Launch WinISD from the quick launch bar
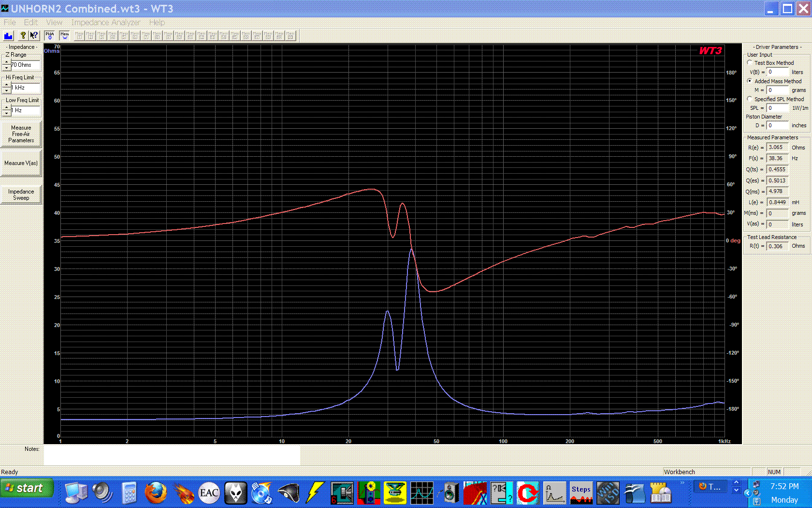This screenshot has width=812, height=508. point(608,493)
